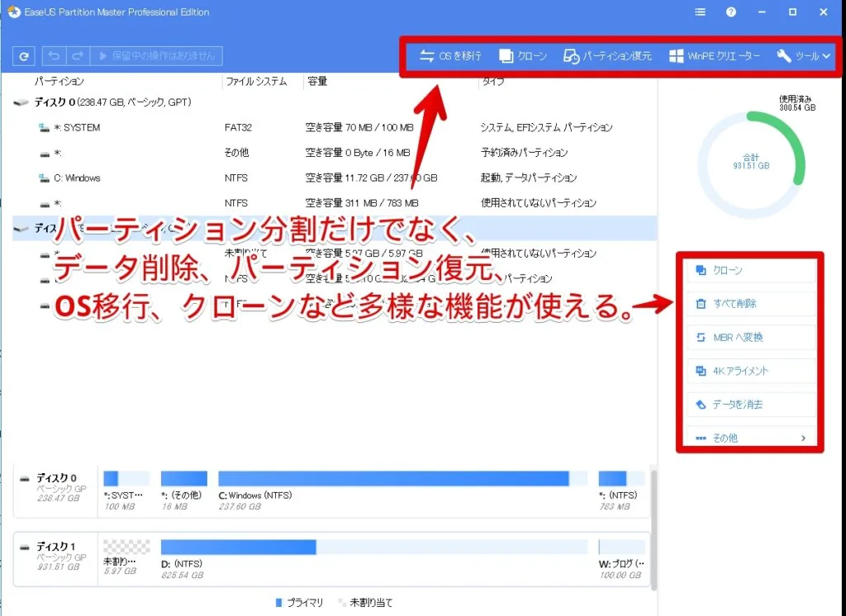Select the その他 16 MB reserved partition row

coord(335,153)
